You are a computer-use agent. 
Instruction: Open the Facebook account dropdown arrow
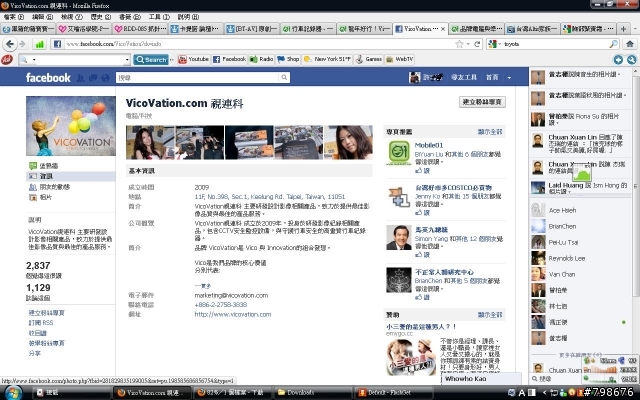click(509, 78)
